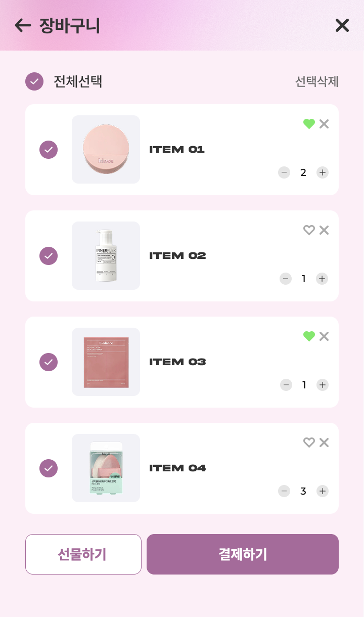The height and width of the screenshot is (617, 364).
Task: Close the cart with X icon
Action: (342, 25)
